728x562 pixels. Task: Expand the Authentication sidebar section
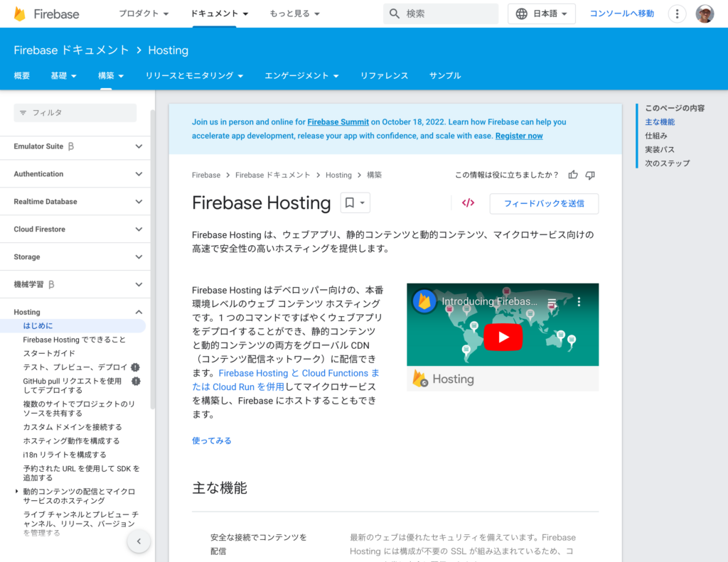pyautogui.click(x=139, y=173)
